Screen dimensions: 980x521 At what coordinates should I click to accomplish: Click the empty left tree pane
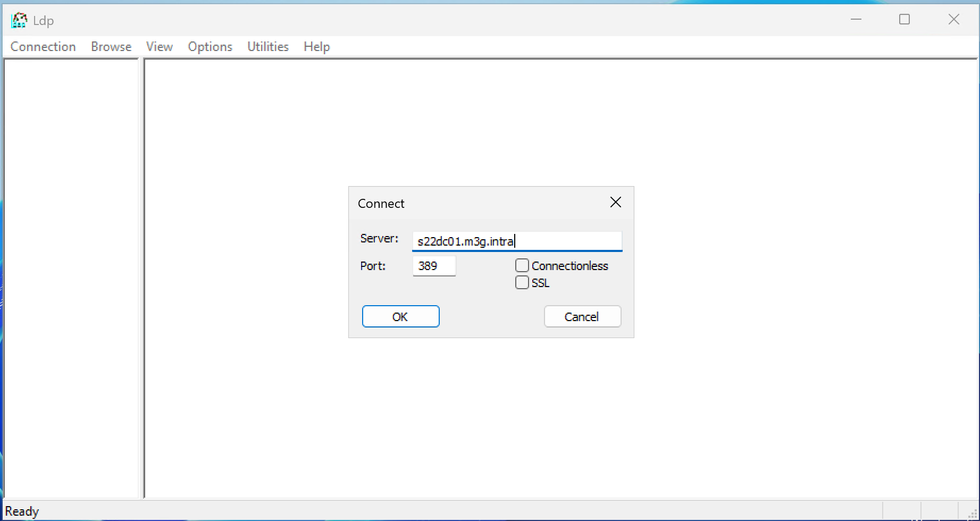pyautogui.click(x=71, y=276)
